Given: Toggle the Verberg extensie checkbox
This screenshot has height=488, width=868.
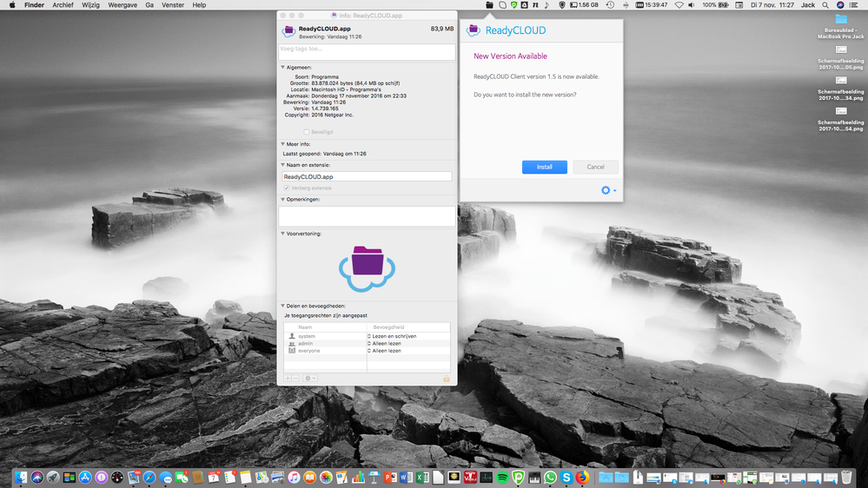Looking at the screenshot, I should click(x=287, y=188).
